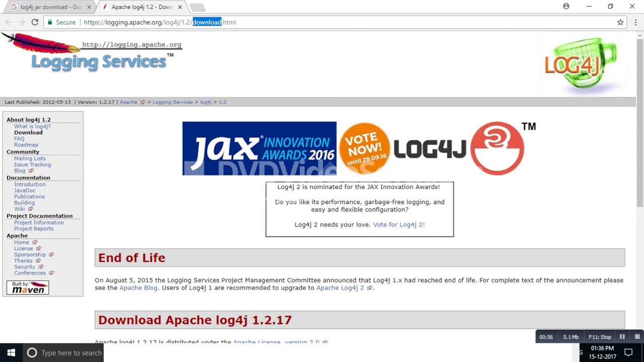The height and width of the screenshot is (362, 644).
Task: Open Sponsorship sidebar link
Action: (x=30, y=254)
